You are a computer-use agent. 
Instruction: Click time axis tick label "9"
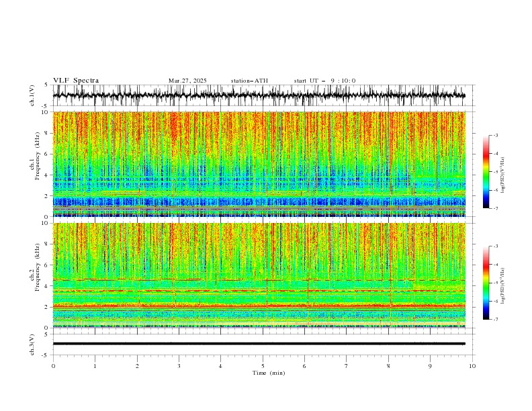click(x=430, y=366)
